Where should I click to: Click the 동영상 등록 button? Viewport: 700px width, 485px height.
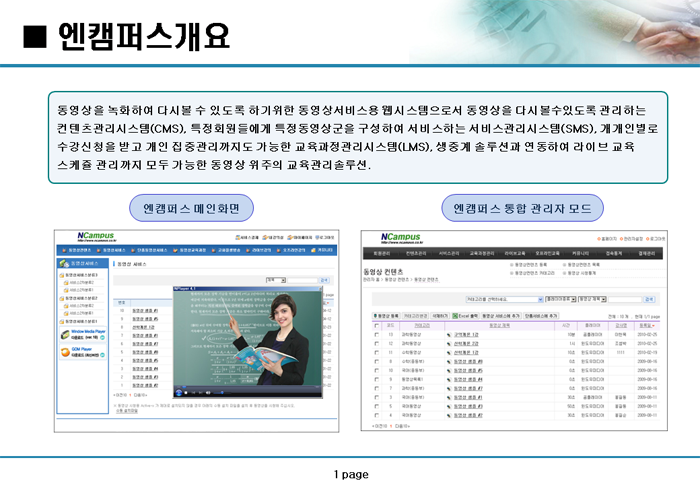pos(386,316)
